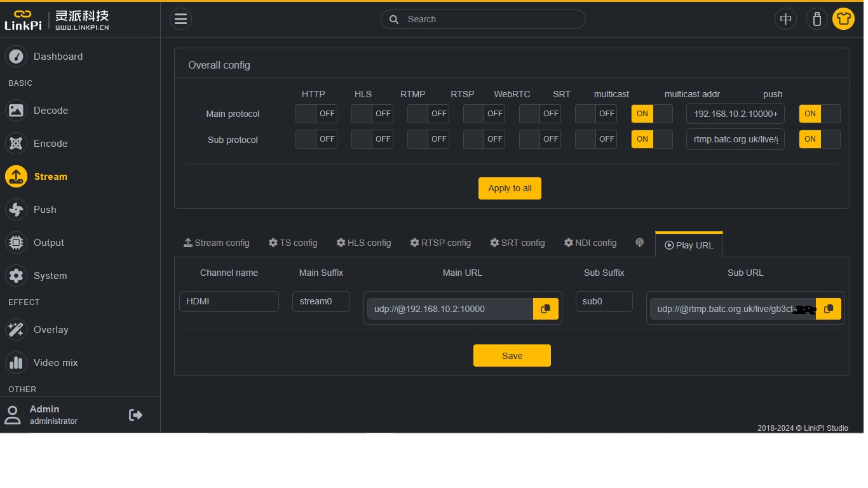
Task: Turn off Main protocol multicast
Action: coord(651,114)
